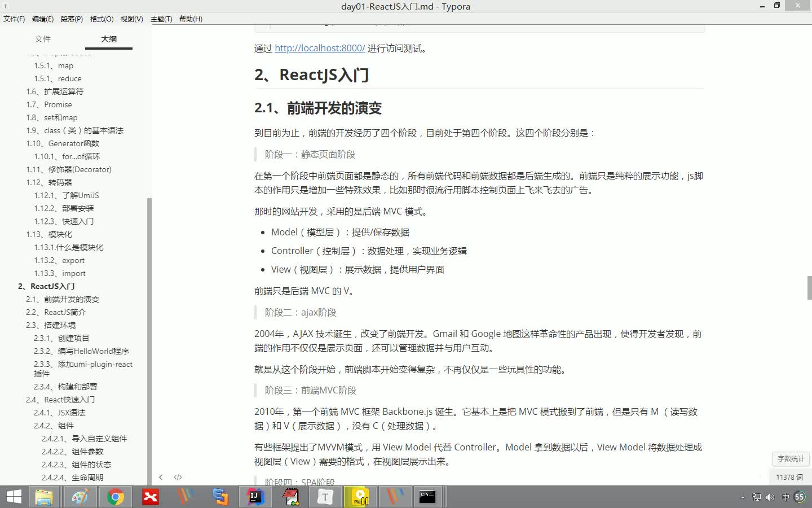Screen dimensions: 812x508
Task: Open 2.2、ReactJS简介 outline item
Action: point(56,312)
